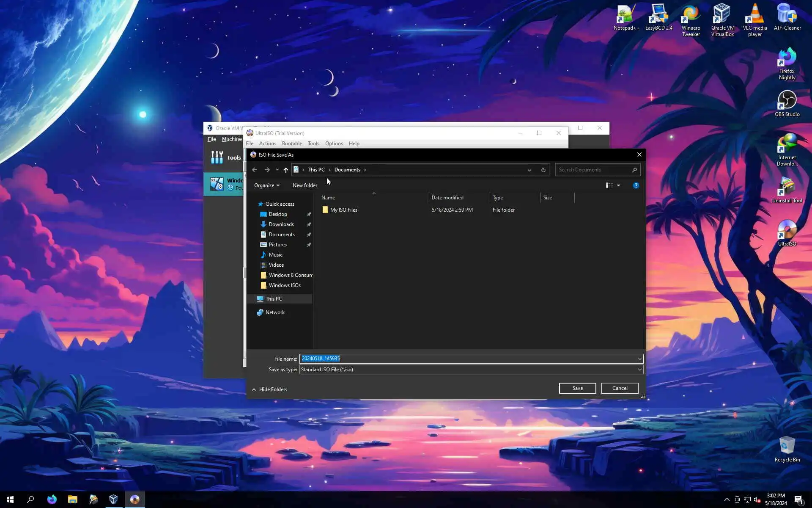
Task: Select My ISO Files folder
Action: (x=343, y=210)
